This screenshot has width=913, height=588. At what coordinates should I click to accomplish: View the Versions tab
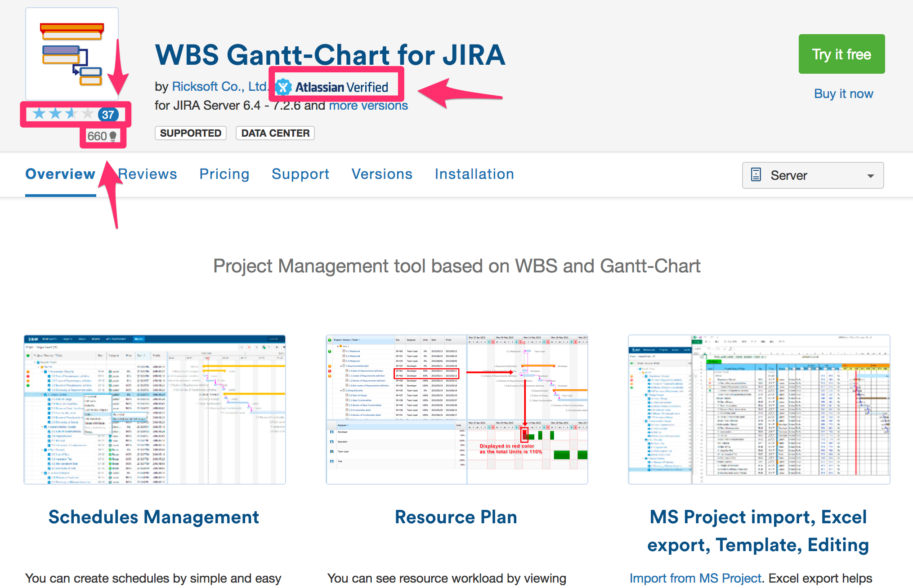pyautogui.click(x=382, y=174)
